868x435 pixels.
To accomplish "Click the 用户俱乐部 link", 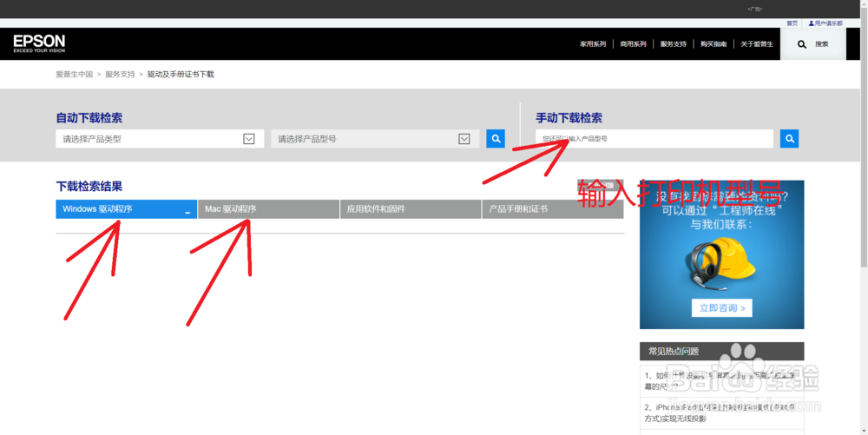I will [829, 23].
